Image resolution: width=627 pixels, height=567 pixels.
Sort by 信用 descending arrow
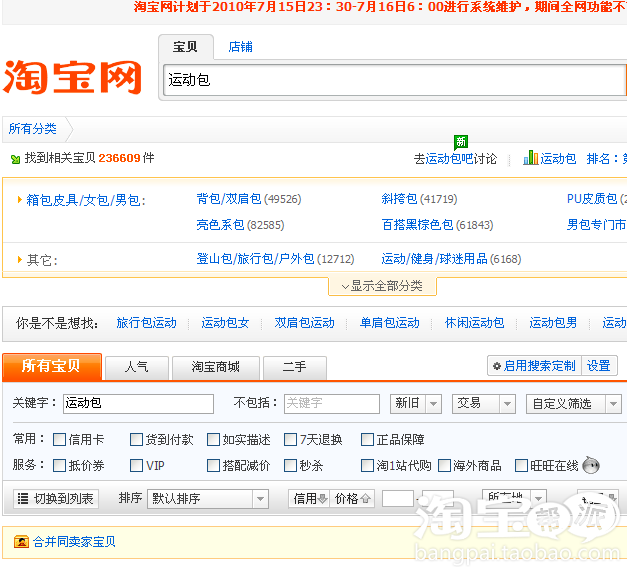(x=322, y=499)
